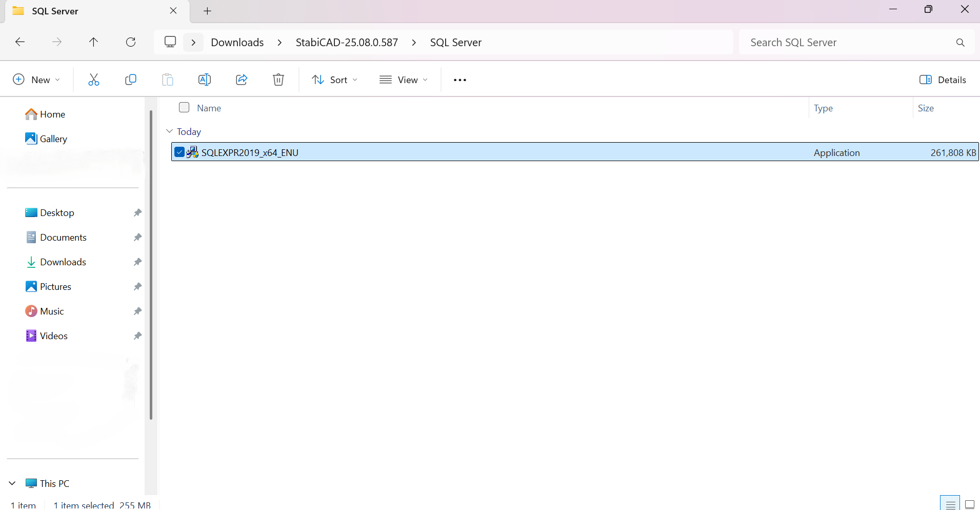This screenshot has height=510, width=980.
Task: Copy the selected file
Action: (x=131, y=80)
